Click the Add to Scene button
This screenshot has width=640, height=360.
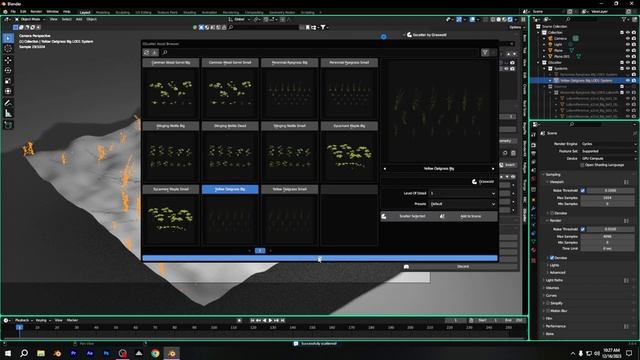point(469,216)
